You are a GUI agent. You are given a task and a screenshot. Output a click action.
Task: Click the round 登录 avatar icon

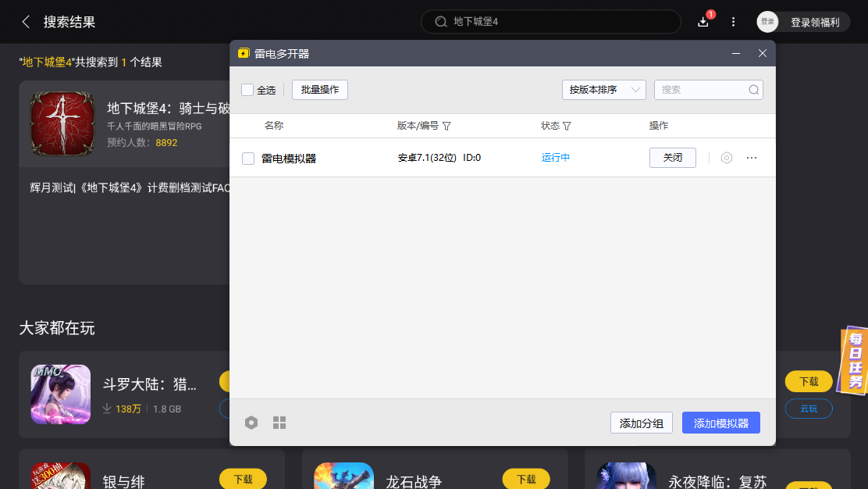coord(767,22)
